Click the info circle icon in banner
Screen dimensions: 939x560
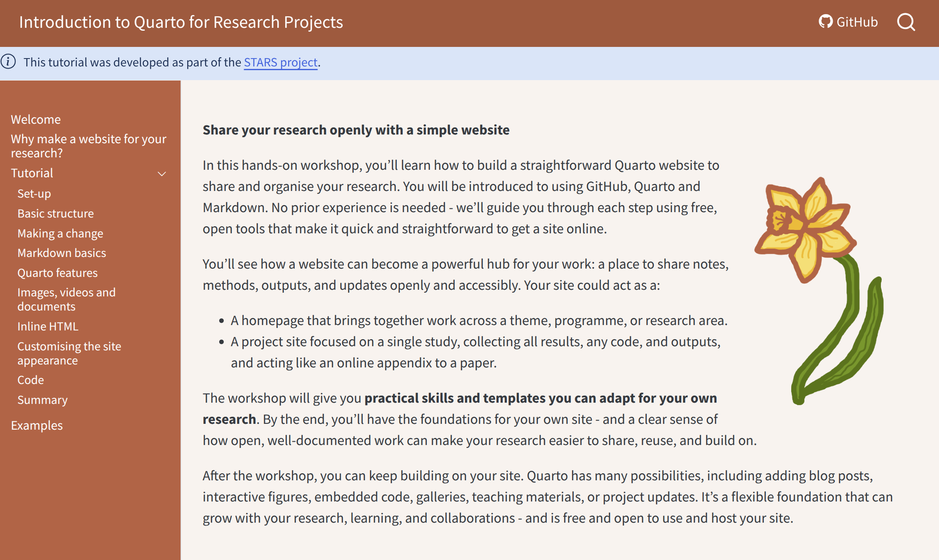(x=8, y=62)
